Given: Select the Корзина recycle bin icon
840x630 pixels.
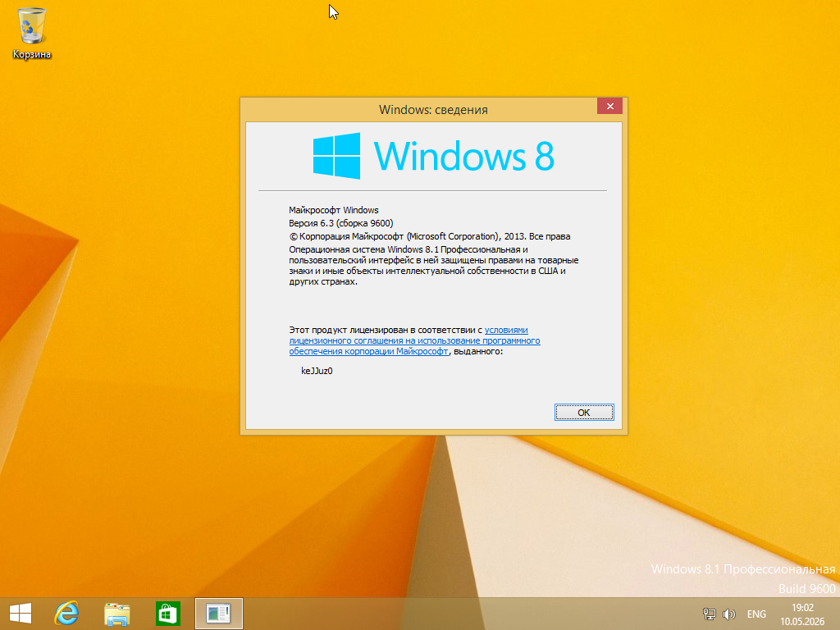Looking at the screenshot, I should pyautogui.click(x=32, y=33).
